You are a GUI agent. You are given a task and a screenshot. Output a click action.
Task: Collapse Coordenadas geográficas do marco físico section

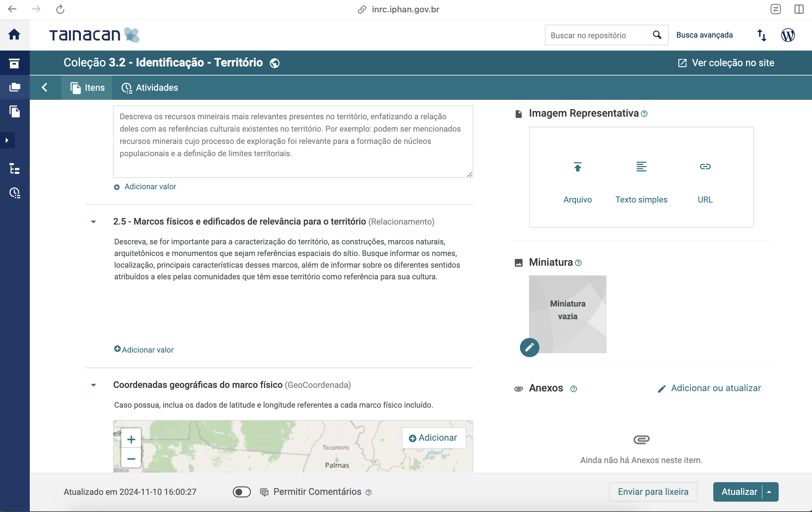pos(94,385)
